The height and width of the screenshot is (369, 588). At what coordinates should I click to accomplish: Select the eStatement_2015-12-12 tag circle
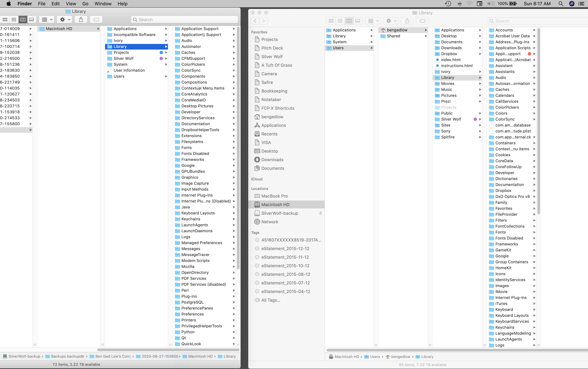coord(257,248)
